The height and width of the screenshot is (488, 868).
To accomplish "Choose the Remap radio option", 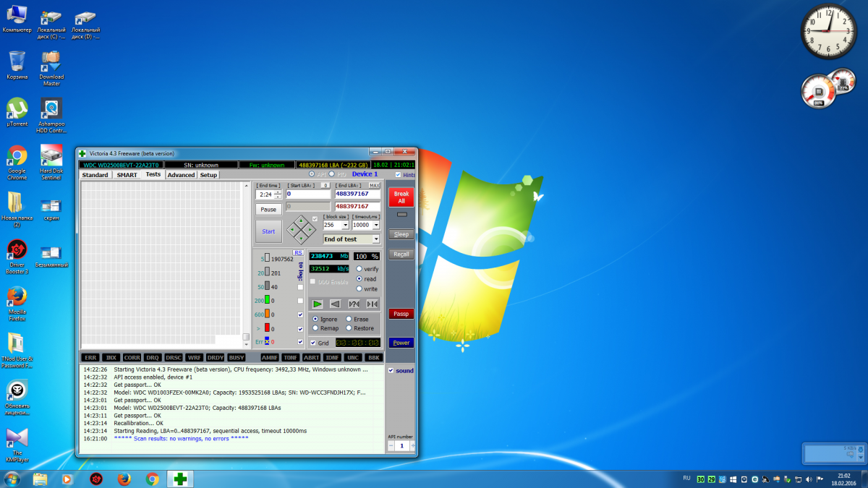I will click(x=315, y=328).
